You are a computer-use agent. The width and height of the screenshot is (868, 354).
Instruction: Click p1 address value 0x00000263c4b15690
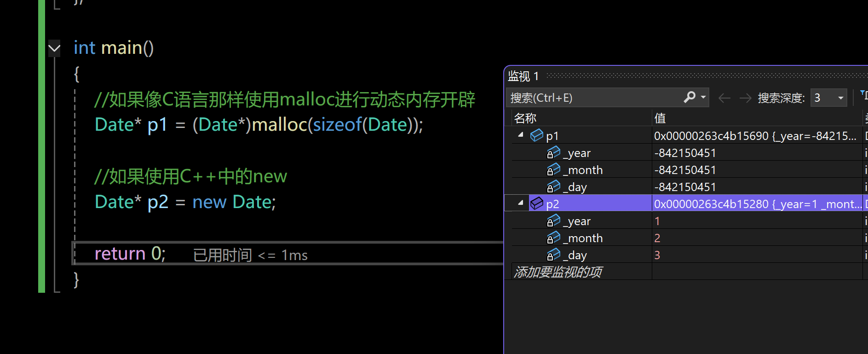pos(711,136)
